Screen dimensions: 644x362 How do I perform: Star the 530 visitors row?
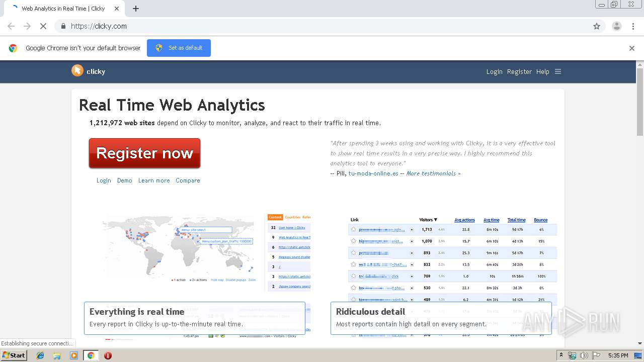354,288
